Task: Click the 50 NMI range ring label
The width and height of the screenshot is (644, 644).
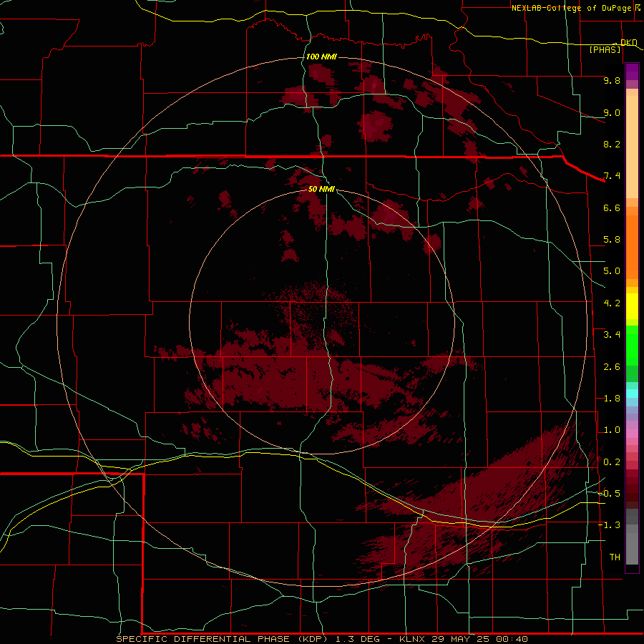Action: point(321,189)
